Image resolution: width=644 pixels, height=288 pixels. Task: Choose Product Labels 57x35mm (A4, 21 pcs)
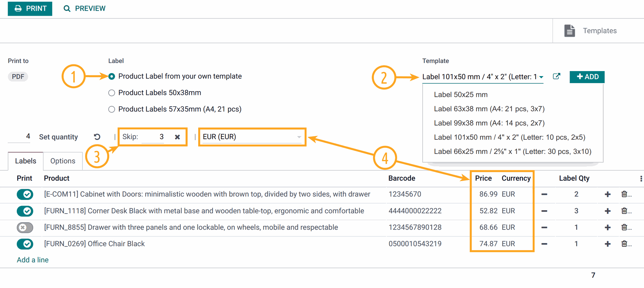click(112, 109)
